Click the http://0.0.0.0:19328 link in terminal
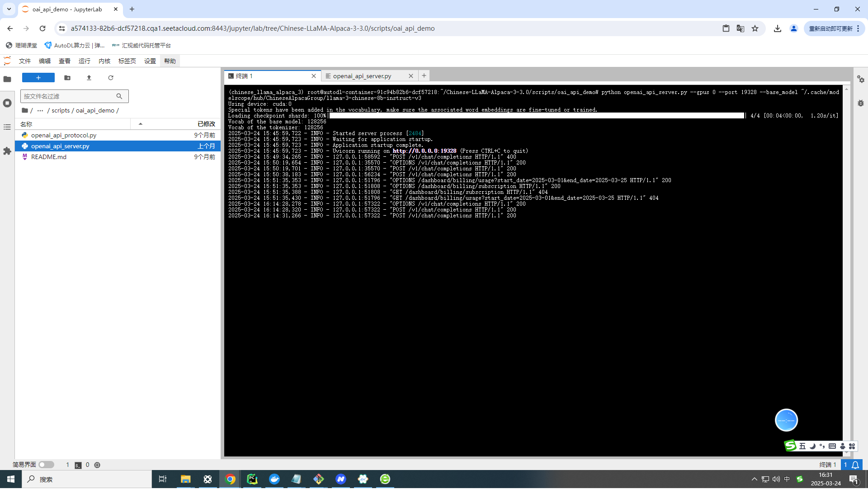 point(424,151)
